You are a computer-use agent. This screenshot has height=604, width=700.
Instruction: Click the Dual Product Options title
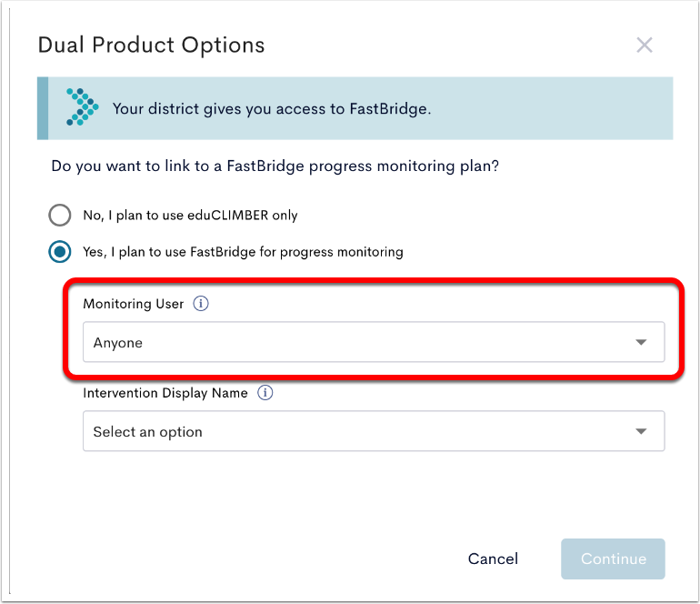coord(151,45)
